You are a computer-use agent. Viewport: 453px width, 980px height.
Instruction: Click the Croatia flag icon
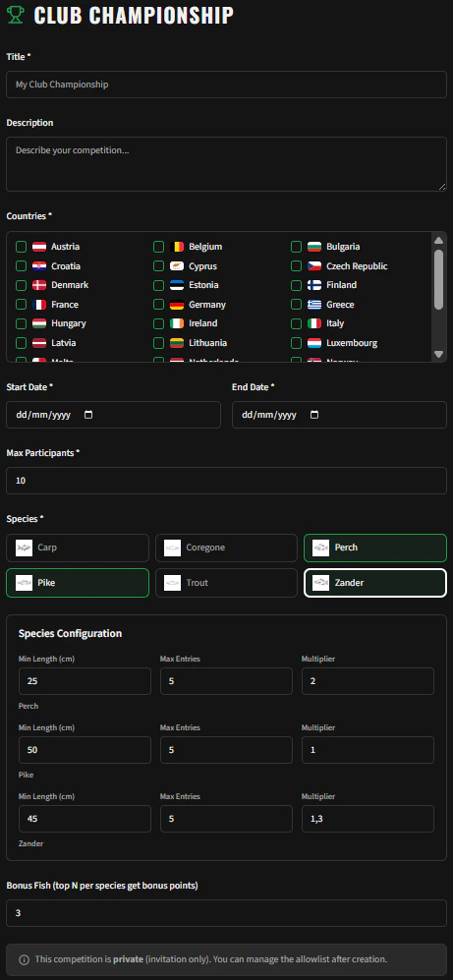click(x=39, y=266)
